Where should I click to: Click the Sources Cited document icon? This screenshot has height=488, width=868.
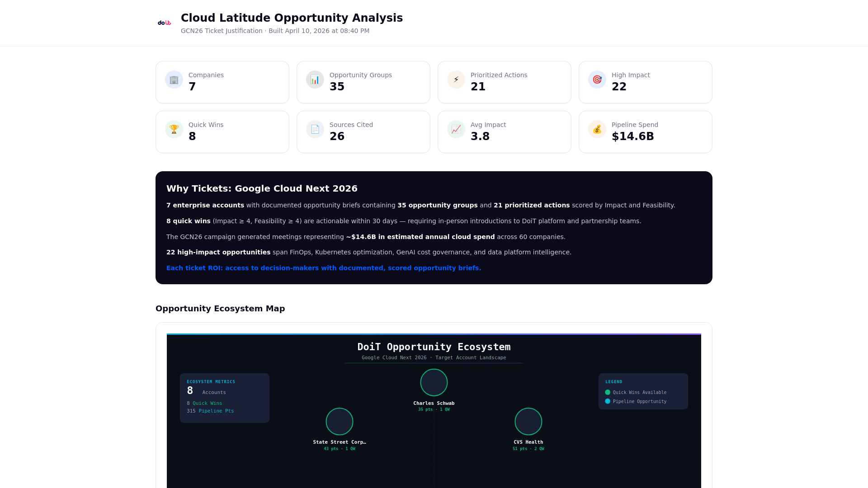tap(315, 129)
